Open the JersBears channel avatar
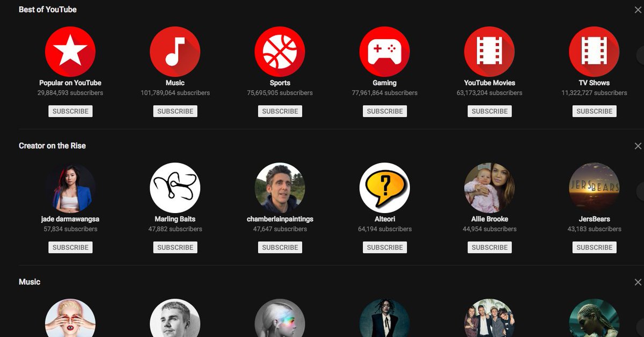This screenshot has height=337, width=644. [594, 188]
